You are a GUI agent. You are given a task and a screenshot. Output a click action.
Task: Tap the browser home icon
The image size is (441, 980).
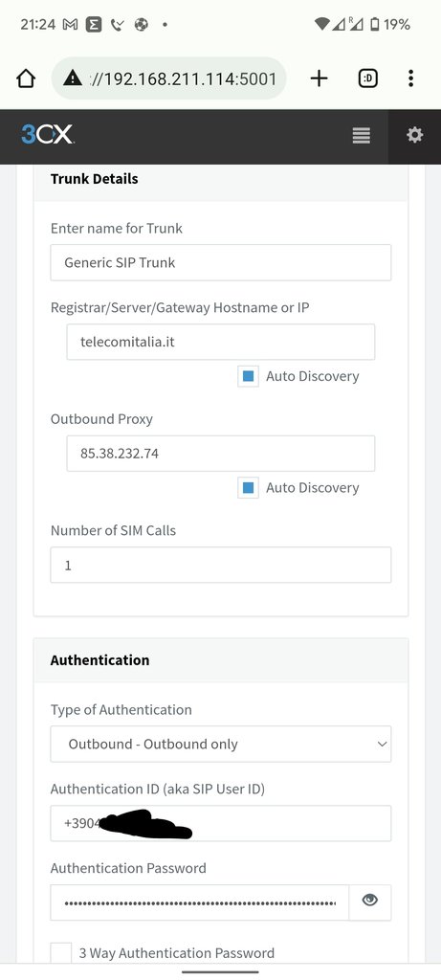[x=26, y=78]
